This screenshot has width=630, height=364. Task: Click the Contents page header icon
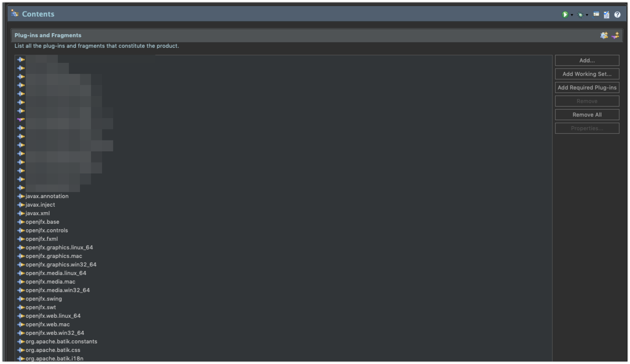[x=15, y=14]
